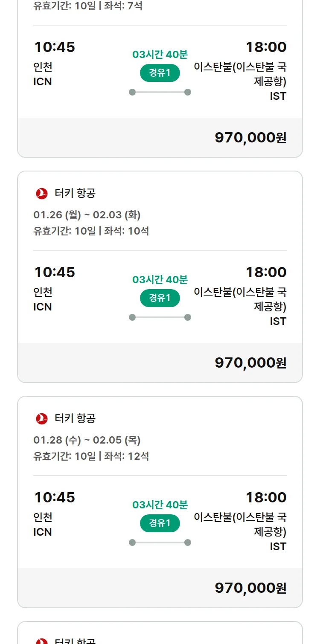Tap the 경유1 badge on the 7석 flight
The width and height of the screenshot is (320, 644).
(x=160, y=73)
